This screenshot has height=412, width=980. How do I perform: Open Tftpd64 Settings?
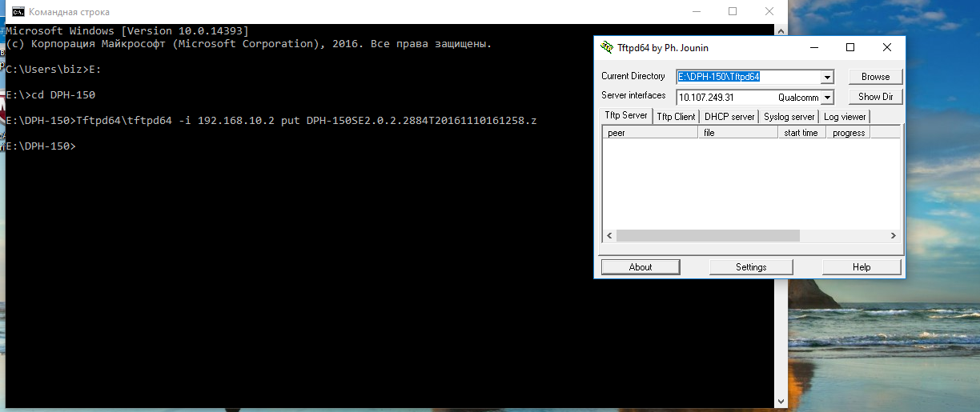point(751,267)
